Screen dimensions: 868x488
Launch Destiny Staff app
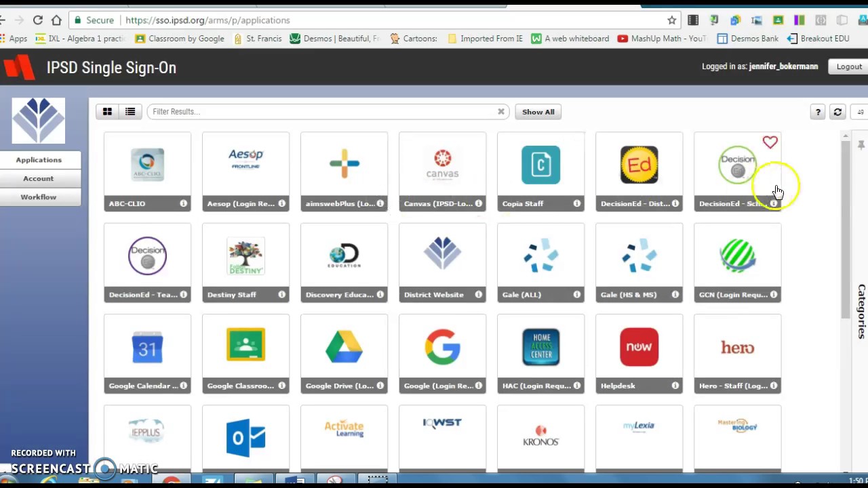click(x=245, y=263)
